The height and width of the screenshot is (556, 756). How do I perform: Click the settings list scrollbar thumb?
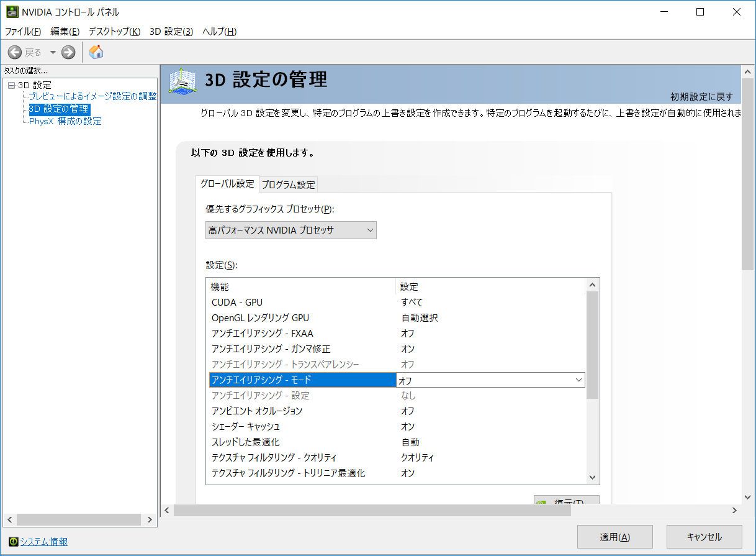point(592,345)
